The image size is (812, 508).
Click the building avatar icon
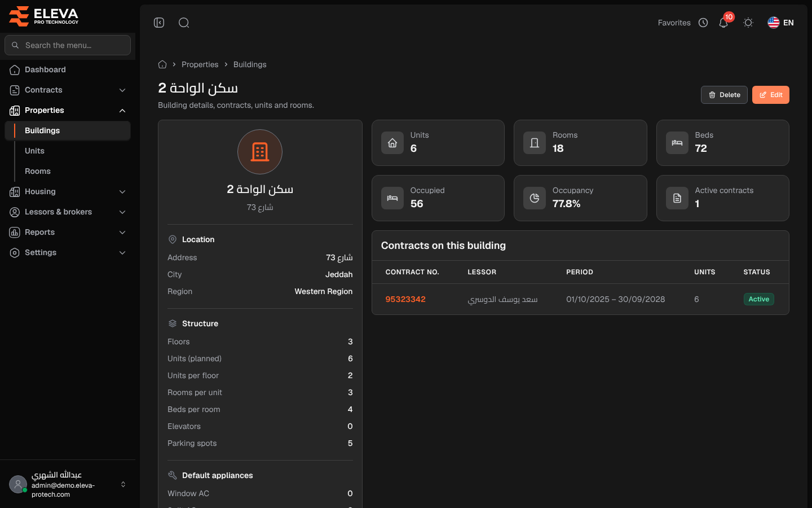pyautogui.click(x=260, y=152)
